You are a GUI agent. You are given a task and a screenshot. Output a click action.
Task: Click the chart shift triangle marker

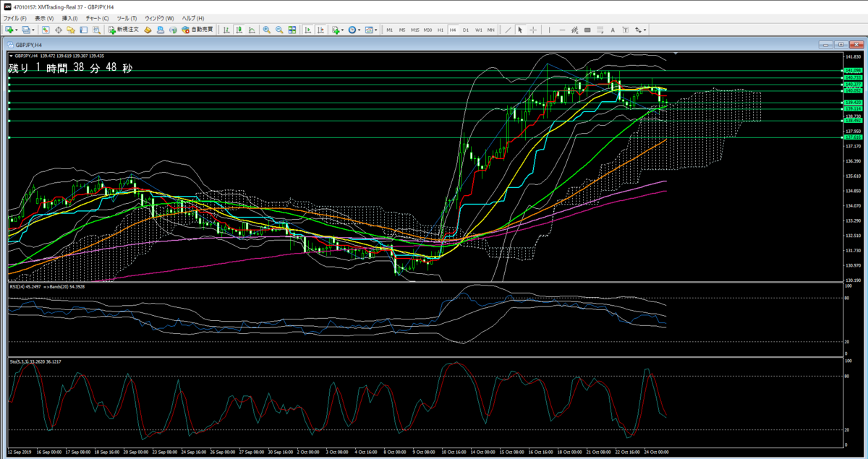pyautogui.click(x=676, y=53)
